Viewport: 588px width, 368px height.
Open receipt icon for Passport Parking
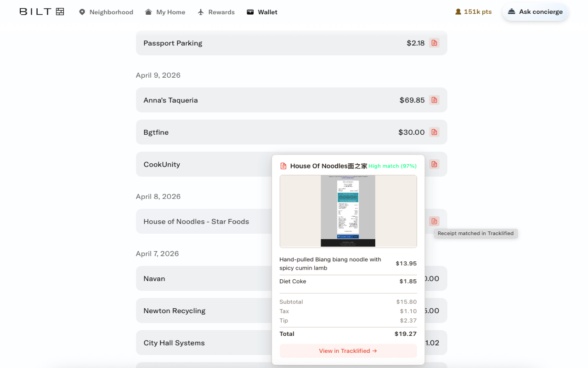[x=434, y=43]
